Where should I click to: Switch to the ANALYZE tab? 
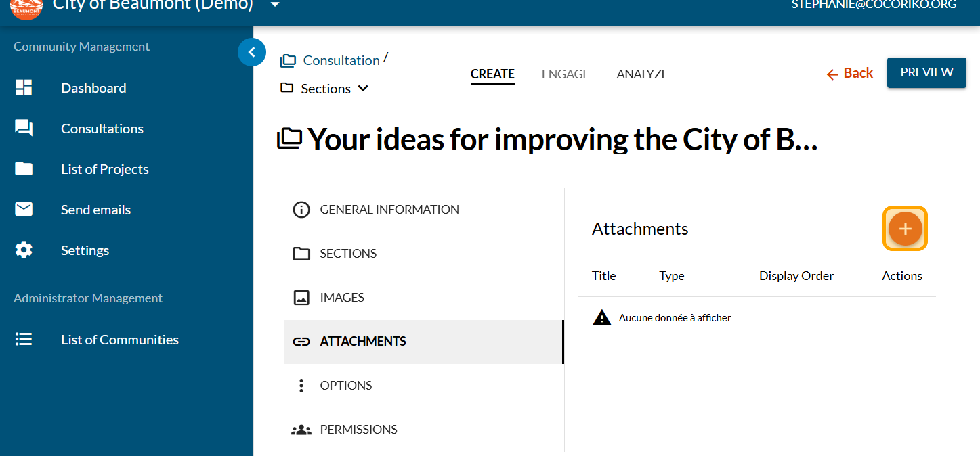[642, 74]
